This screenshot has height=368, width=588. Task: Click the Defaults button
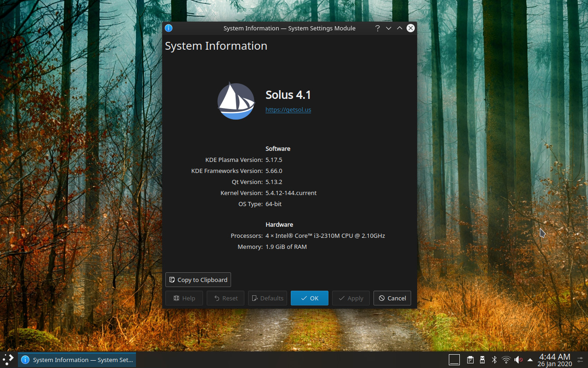267,298
